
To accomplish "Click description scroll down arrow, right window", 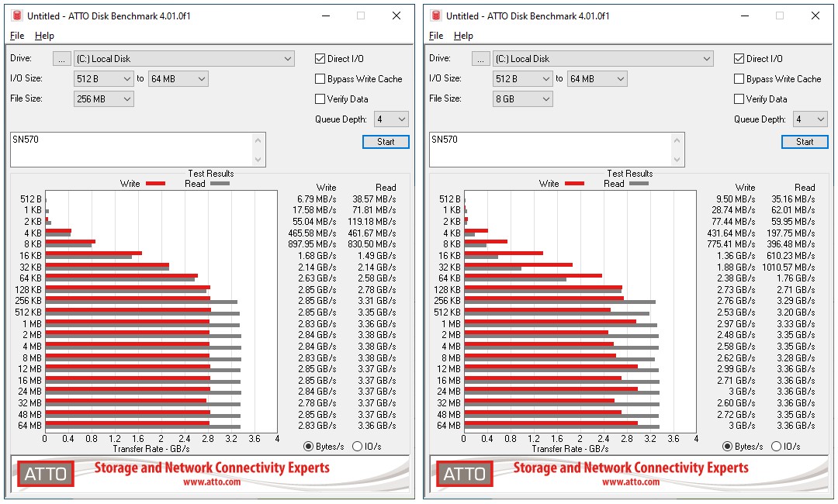I will pos(677,159).
